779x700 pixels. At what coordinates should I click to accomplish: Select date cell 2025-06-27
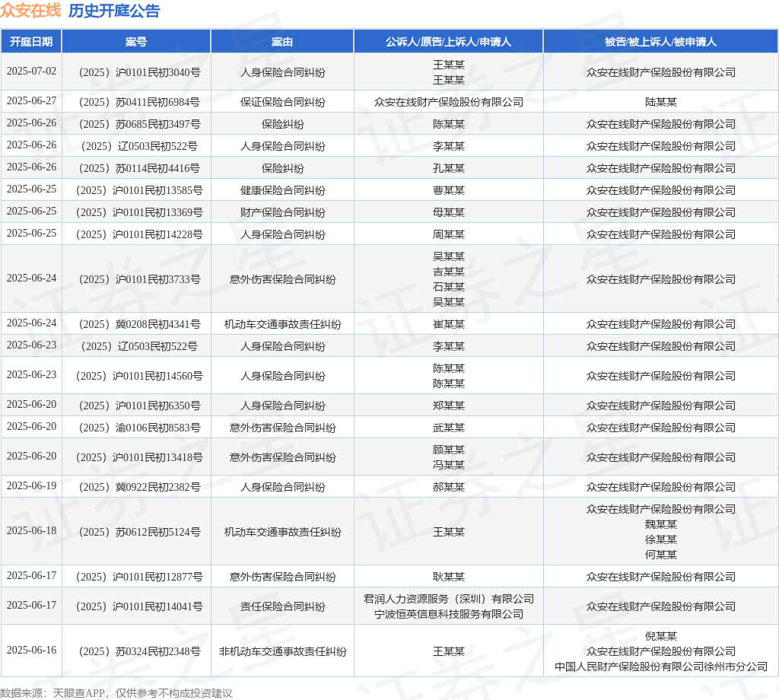click(x=31, y=101)
